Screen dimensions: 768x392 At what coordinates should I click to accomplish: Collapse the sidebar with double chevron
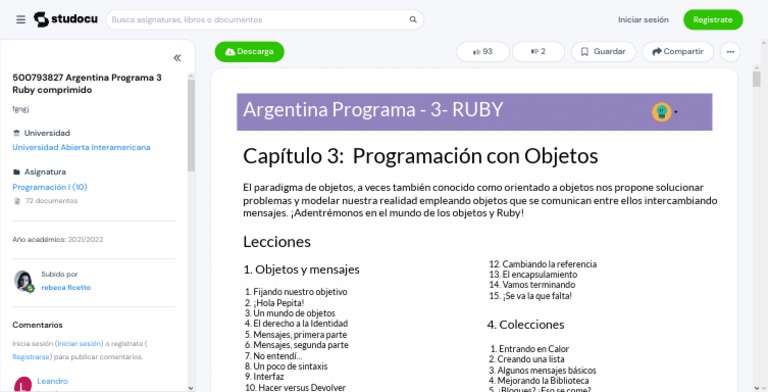click(177, 58)
